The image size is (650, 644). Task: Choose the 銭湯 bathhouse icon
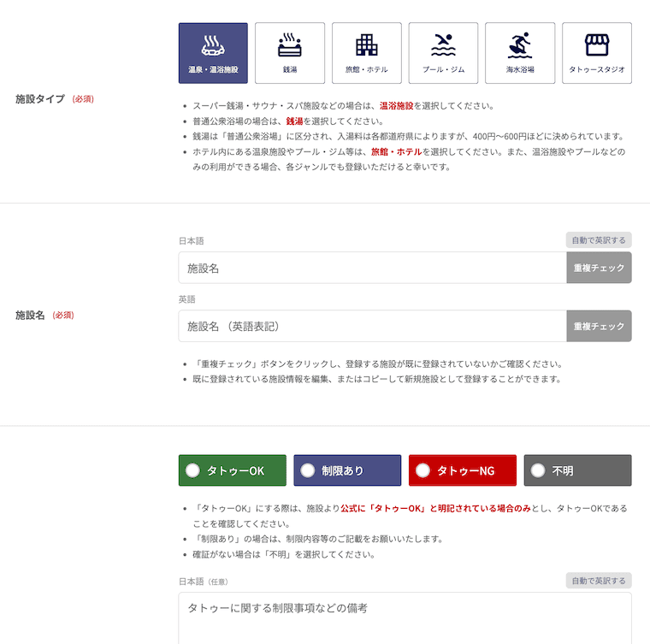(x=290, y=45)
